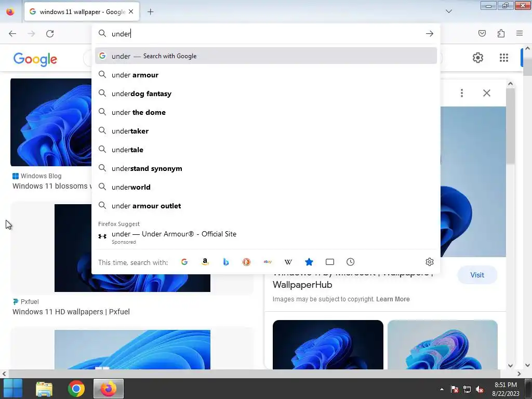
Task: Open File Explorer from taskbar
Action: click(x=44, y=389)
